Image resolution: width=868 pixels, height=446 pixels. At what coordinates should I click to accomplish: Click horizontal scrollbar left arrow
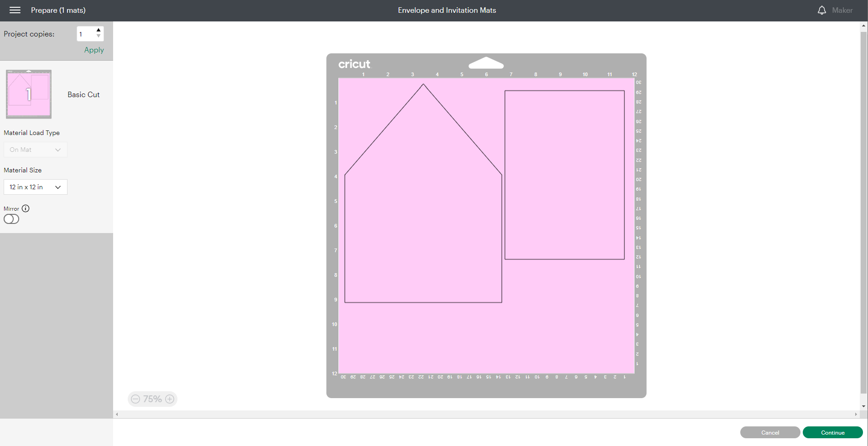(x=117, y=414)
